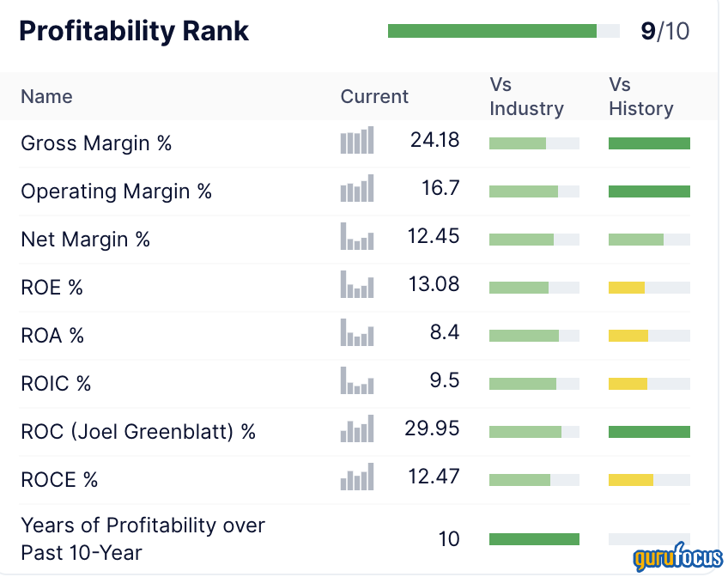The width and height of the screenshot is (728, 577).
Task: Click the GuruFocus logo
Action: (677, 556)
